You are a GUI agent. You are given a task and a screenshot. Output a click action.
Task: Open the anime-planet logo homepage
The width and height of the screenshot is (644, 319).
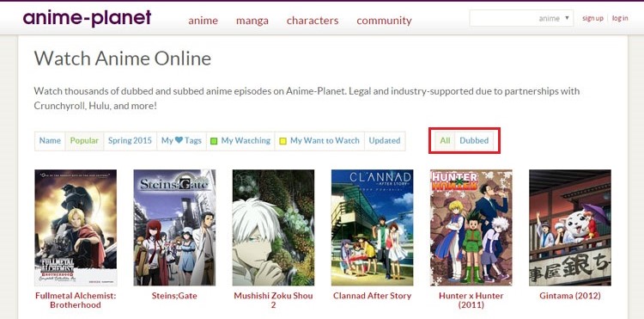pyautogui.click(x=87, y=19)
